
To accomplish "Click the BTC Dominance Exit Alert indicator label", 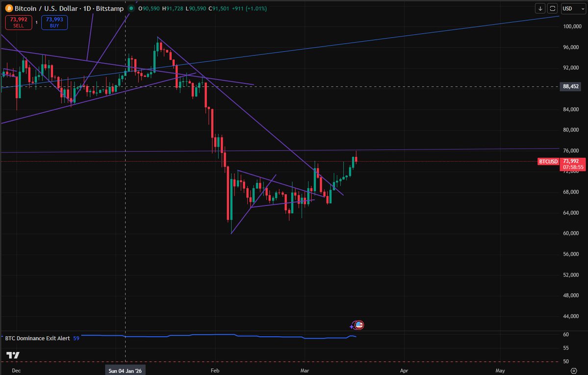I will (37, 338).
